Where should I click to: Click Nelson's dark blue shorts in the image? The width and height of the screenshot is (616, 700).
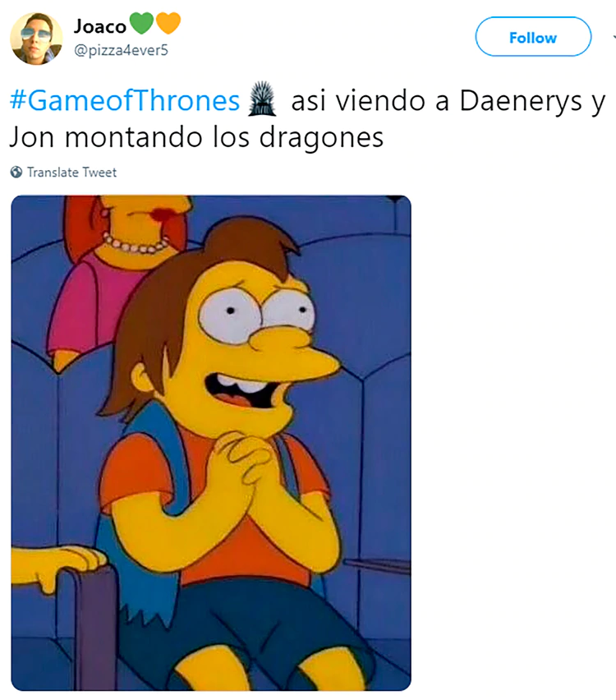pyautogui.click(x=250, y=625)
